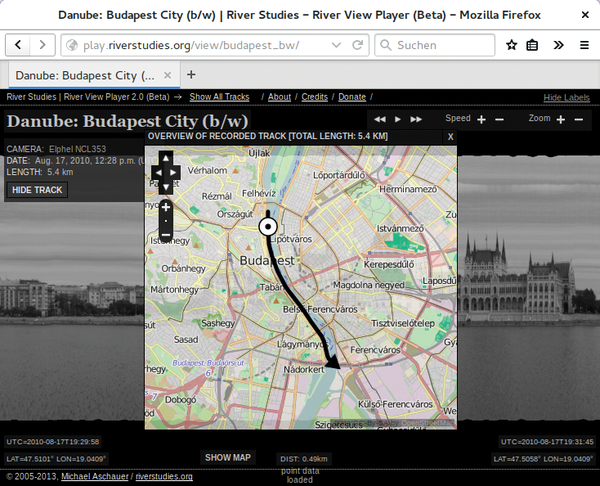
Task: Open the bookmarks list icon
Action: [x=532, y=45]
